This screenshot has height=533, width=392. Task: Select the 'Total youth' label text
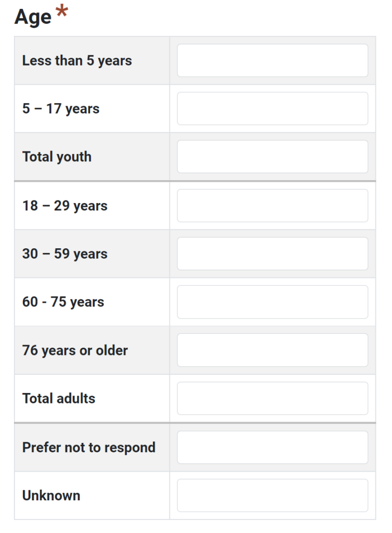point(57,157)
